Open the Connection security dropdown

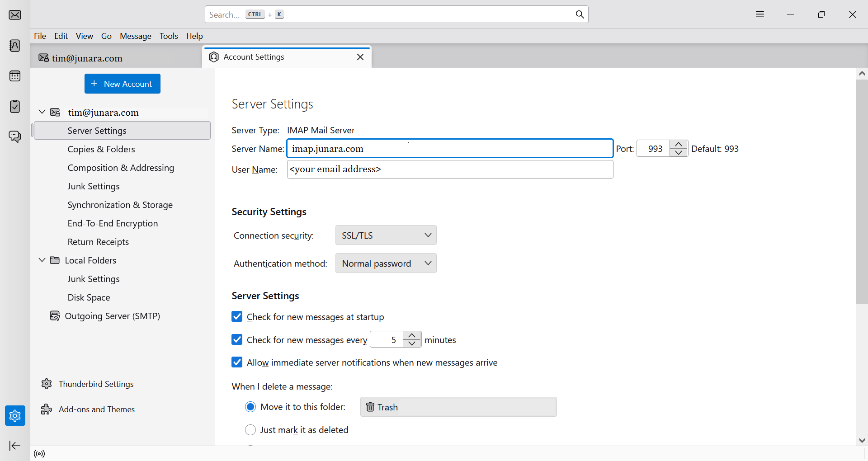386,235
